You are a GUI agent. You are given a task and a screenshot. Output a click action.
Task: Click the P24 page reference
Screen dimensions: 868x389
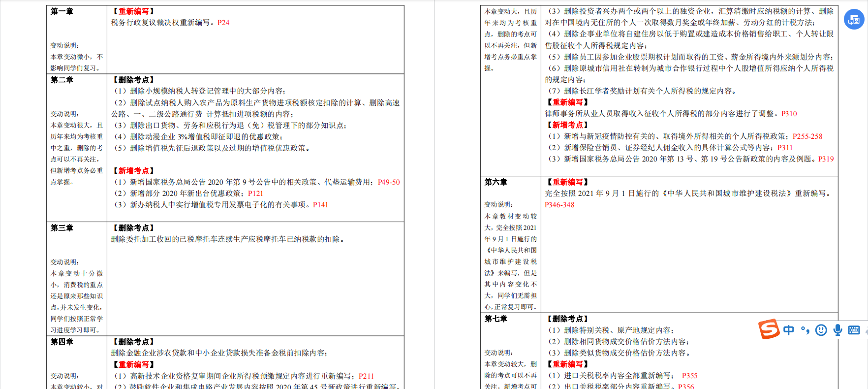tap(223, 23)
